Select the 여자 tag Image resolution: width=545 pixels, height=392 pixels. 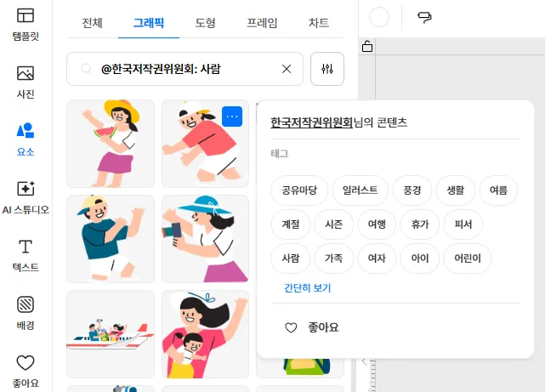[x=377, y=258]
